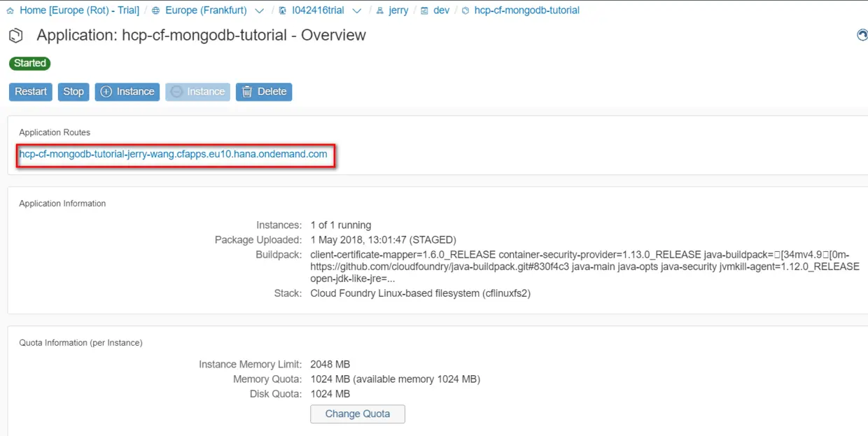The image size is (868, 436).
Task: Select the Buildpack description text
Action: (x=584, y=267)
